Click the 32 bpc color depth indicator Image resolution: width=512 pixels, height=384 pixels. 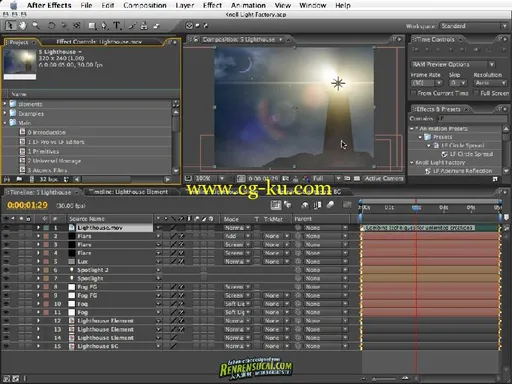point(49,179)
